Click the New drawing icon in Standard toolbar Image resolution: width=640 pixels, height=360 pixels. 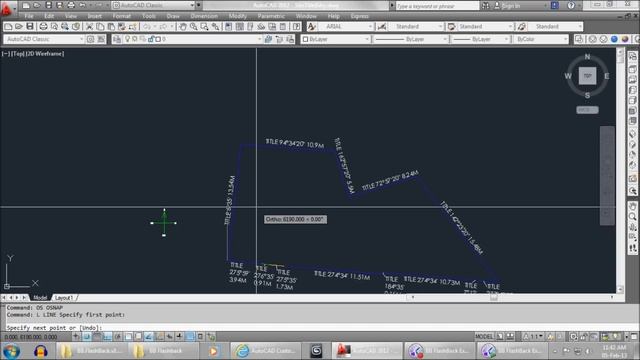click(x=8, y=27)
